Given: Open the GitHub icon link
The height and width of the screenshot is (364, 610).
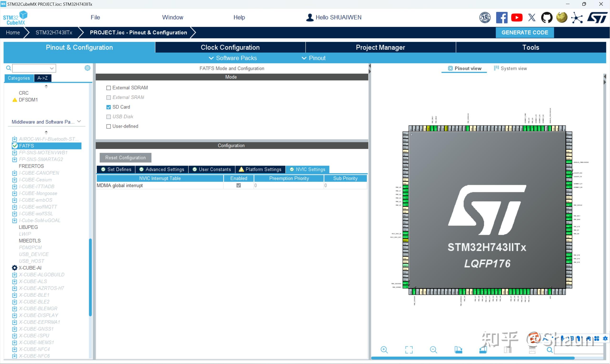Looking at the screenshot, I should pos(547,18).
